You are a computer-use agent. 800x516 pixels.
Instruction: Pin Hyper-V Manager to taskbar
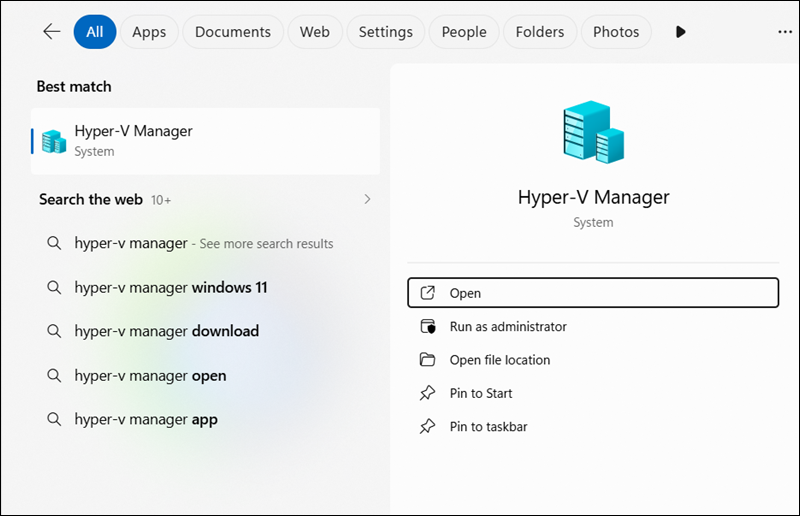[593, 426]
